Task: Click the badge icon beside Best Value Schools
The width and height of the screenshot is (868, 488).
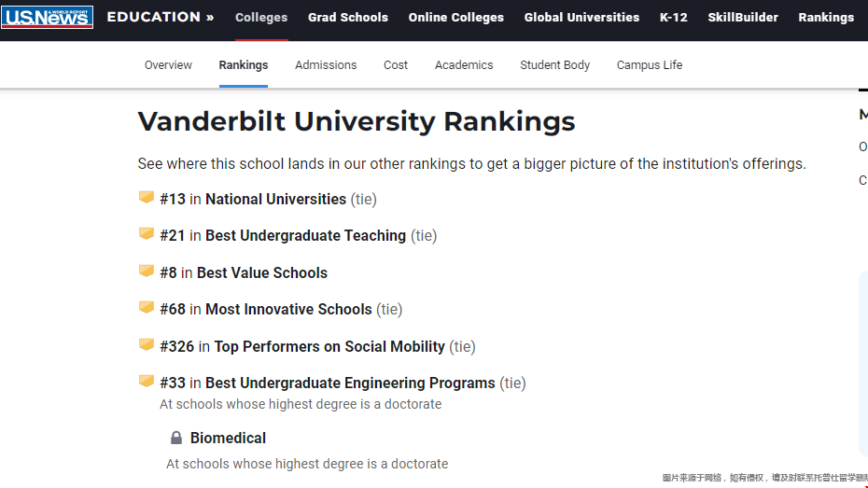Action: (x=147, y=272)
